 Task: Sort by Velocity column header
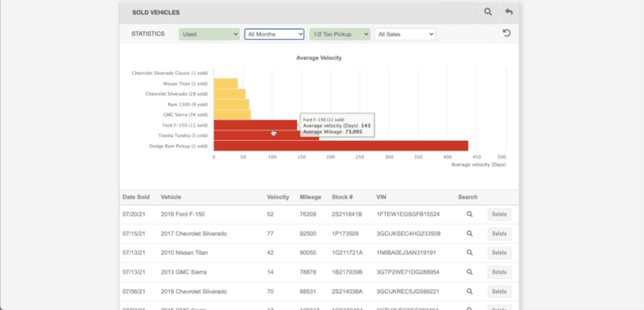click(x=278, y=197)
